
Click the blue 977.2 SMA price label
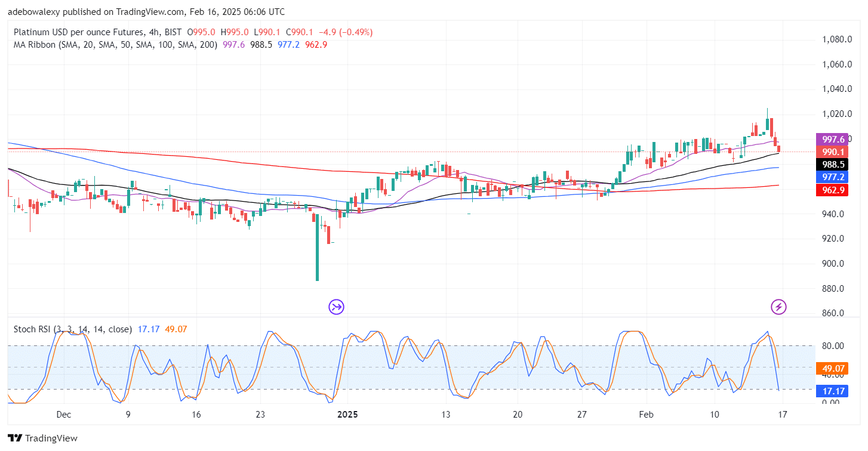click(x=831, y=177)
